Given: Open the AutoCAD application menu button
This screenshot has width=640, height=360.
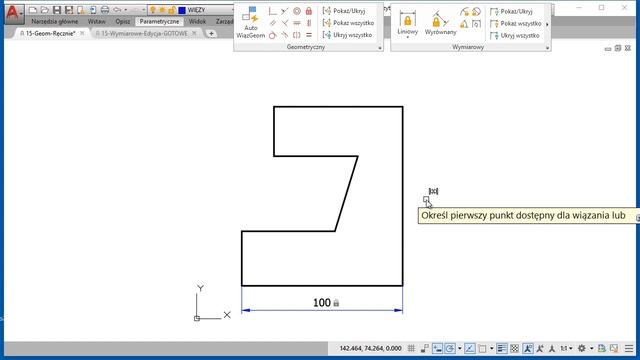Looking at the screenshot, I should click(x=13, y=13).
